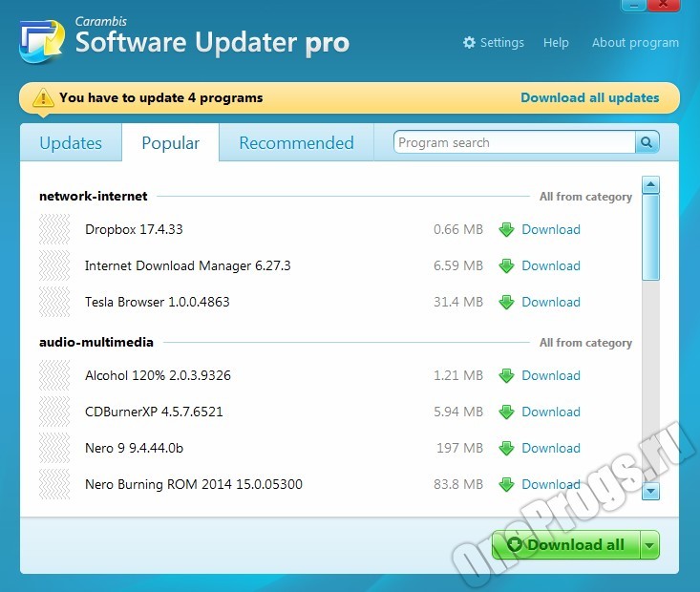Viewport: 700px width, 592px height.
Task: Click the Download all updates link
Action: (x=590, y=97)
